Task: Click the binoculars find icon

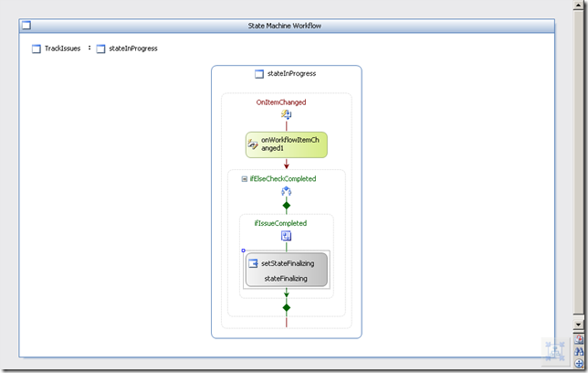Action: pos(579,352)
